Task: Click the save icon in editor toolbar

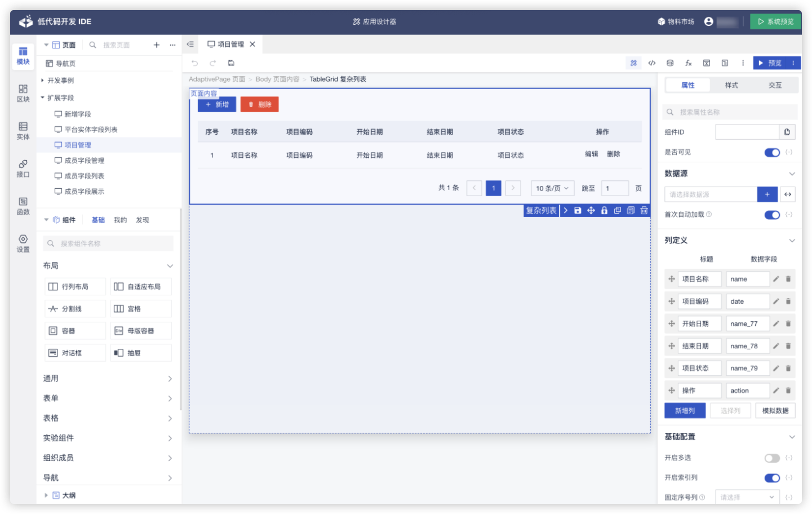Action: pyautogui.click(x=231, y=63)
